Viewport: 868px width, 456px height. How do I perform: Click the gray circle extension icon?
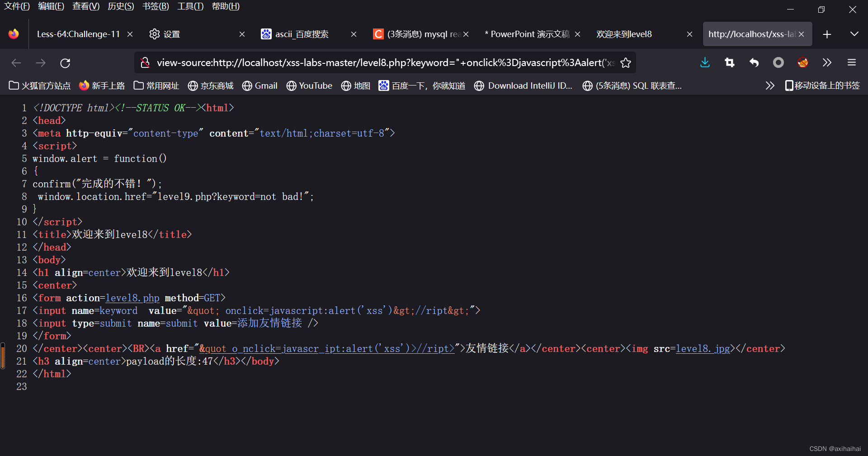778,62
